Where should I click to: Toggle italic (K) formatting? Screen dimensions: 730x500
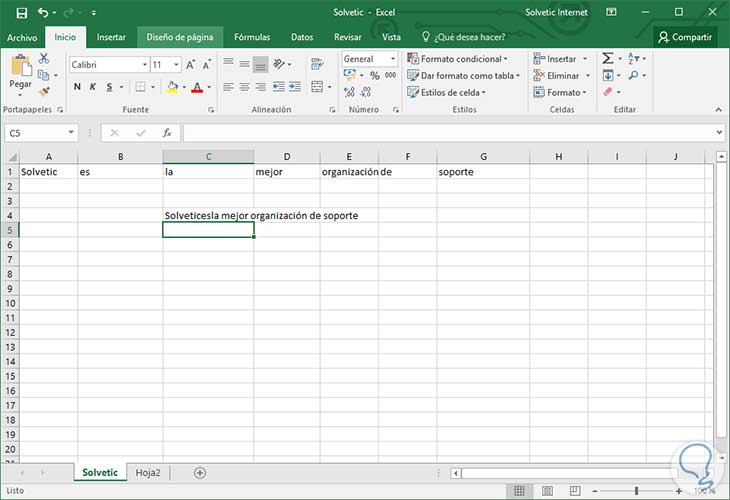(x=93, y=87)
